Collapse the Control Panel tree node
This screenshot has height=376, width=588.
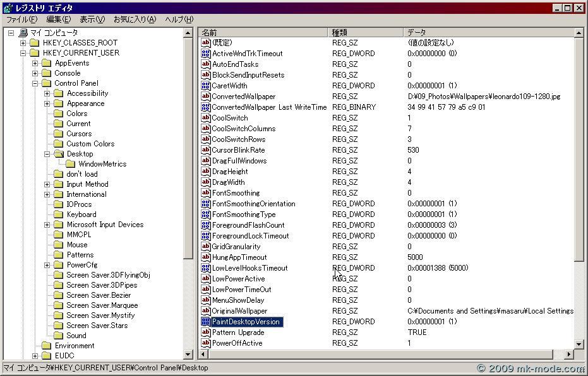pyautogui.click(x=35, y=83)
